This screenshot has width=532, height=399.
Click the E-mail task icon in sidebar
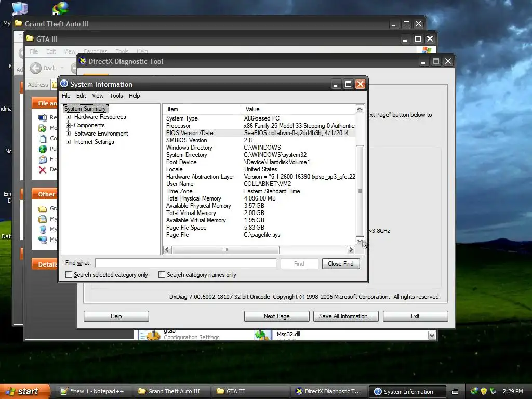coord(43,159)
